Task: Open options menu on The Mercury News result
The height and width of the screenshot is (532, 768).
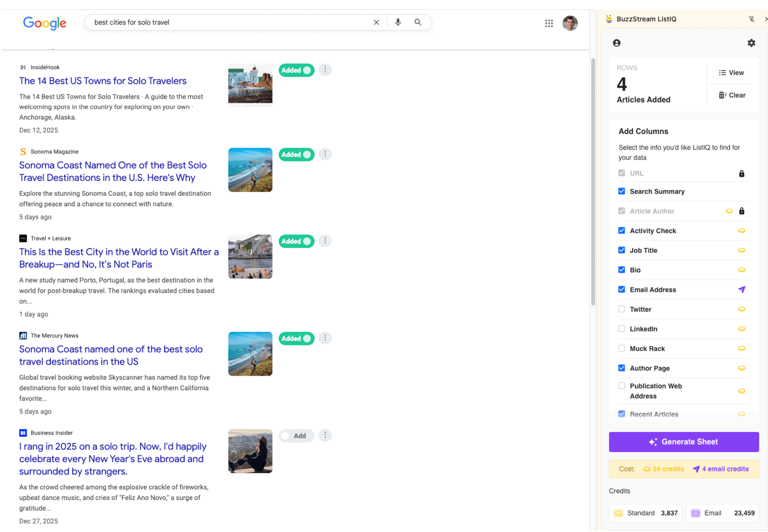Action: tap(325, 338)
